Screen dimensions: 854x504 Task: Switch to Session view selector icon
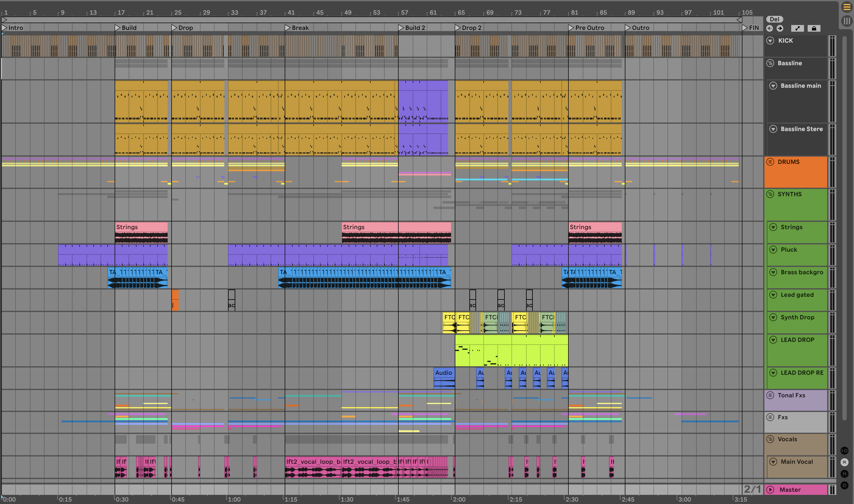846,21
